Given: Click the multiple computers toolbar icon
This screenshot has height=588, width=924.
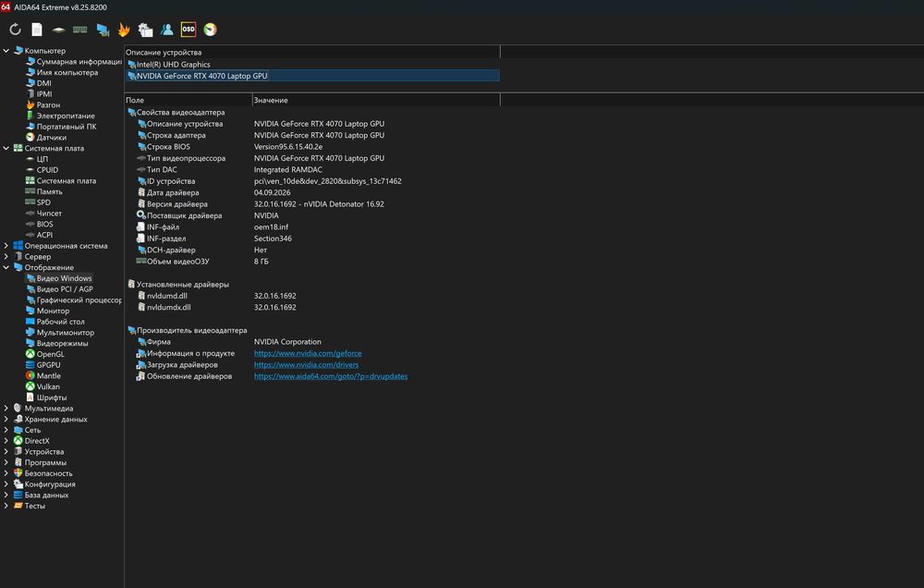Looking at the screenshot, I should coord(145,30).
